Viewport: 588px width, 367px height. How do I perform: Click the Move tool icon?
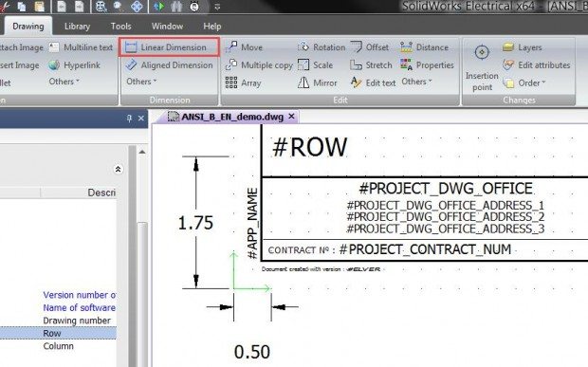click(231, 46)
